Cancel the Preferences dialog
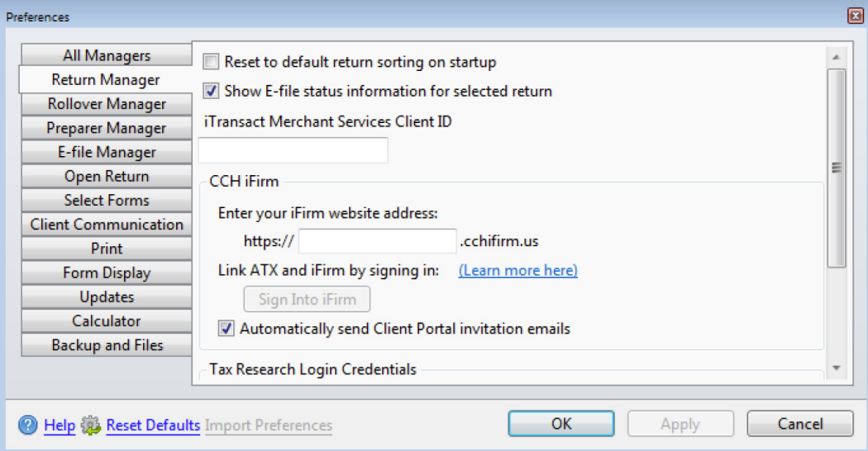 point(799,424)
